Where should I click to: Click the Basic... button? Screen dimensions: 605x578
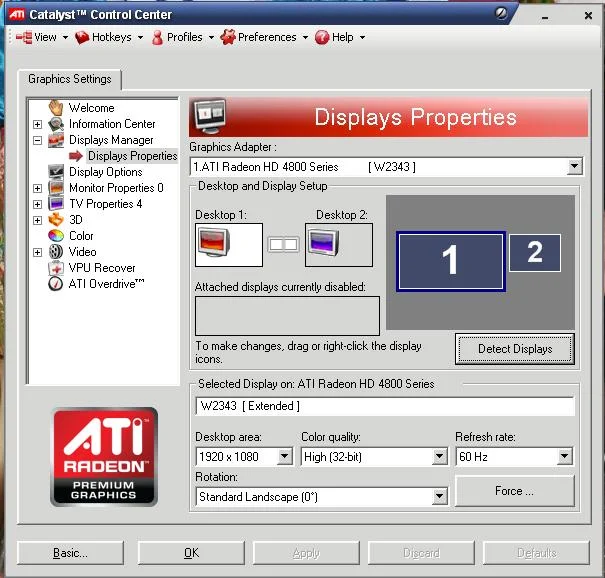[71, 553]
